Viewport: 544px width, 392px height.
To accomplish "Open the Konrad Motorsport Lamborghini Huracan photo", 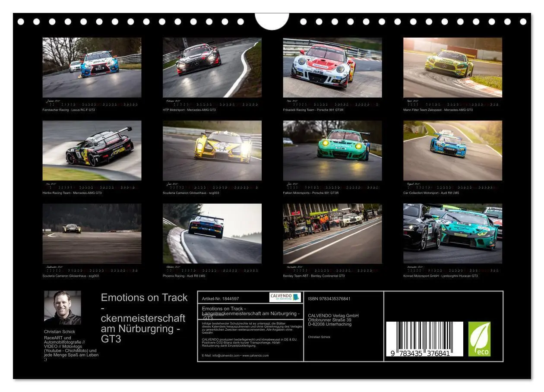I will click(x=453, y=234).
